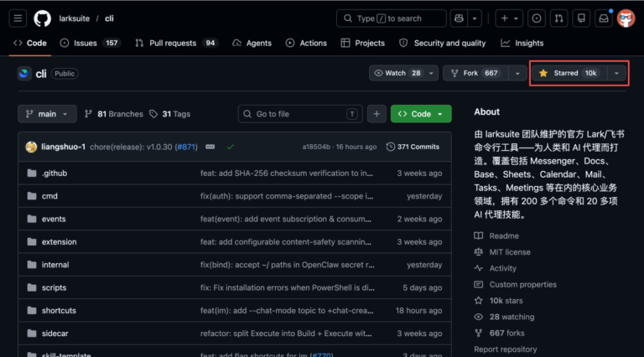
Task: Open liangshuo-1 author profile link
Action: (63, 147)
